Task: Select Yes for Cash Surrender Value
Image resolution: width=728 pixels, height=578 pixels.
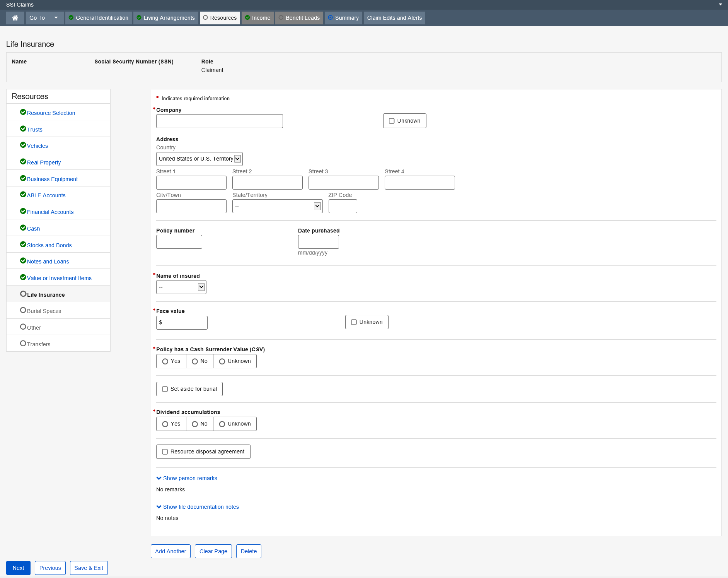Action: (165, 361)
